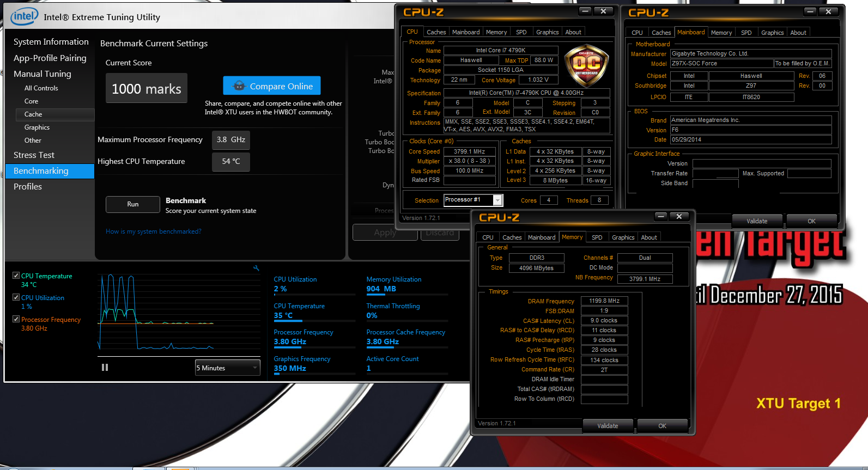Close the CPU-Z window showing Memory timings
The width and height of the screenshot is (868, 470).
[x=679, y=216]
